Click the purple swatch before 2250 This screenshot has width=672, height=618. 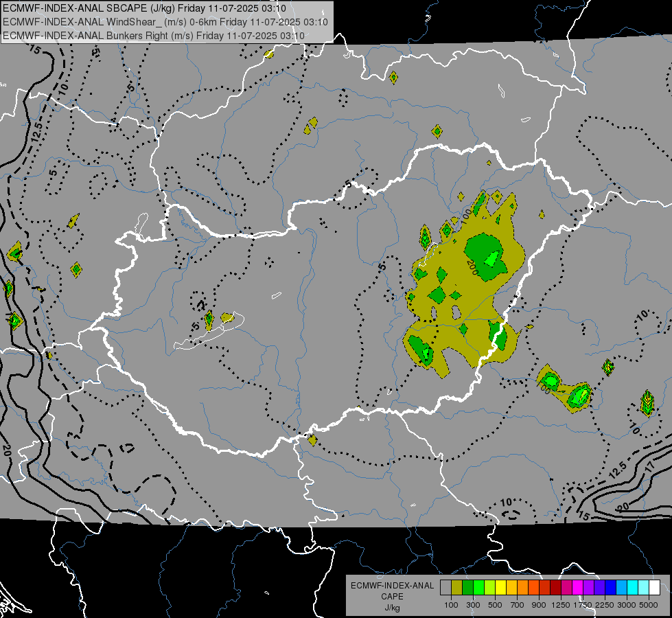coord(588,587)
